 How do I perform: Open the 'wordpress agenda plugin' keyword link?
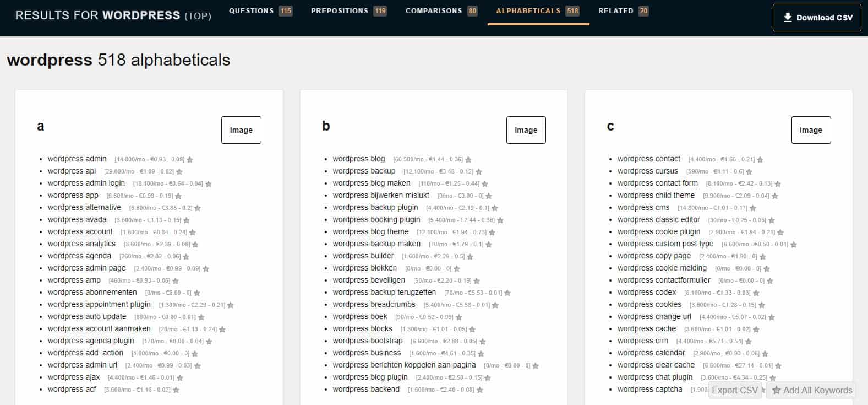click(x=91, y=341)
